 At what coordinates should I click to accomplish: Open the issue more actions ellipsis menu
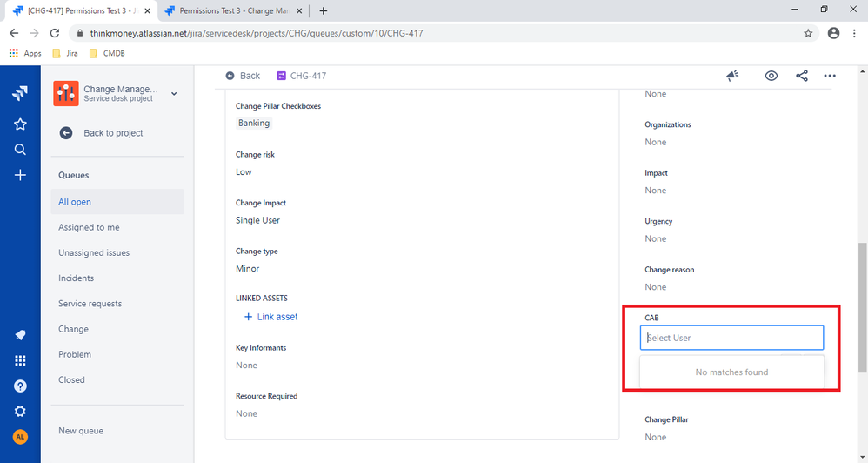coord(829,76)
